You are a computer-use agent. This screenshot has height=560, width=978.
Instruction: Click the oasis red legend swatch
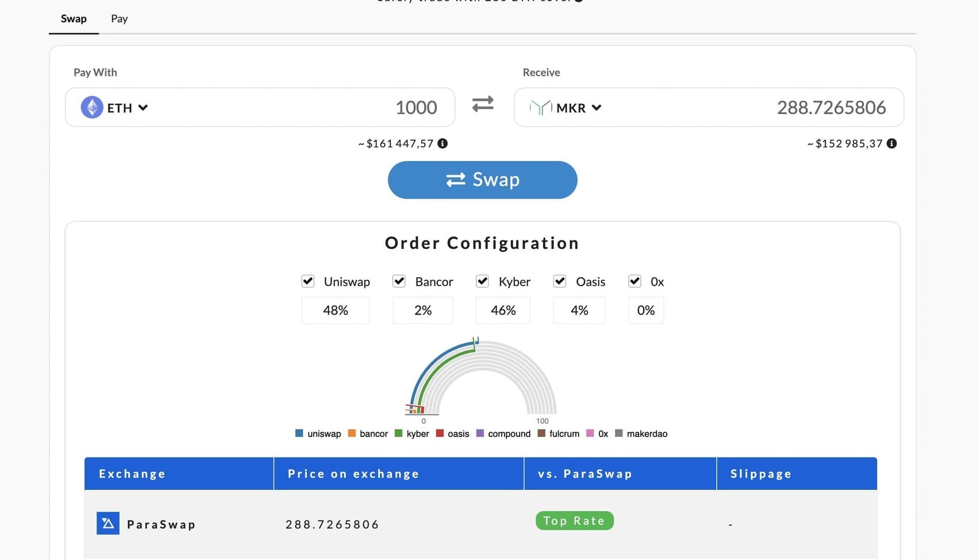point(440,434)
